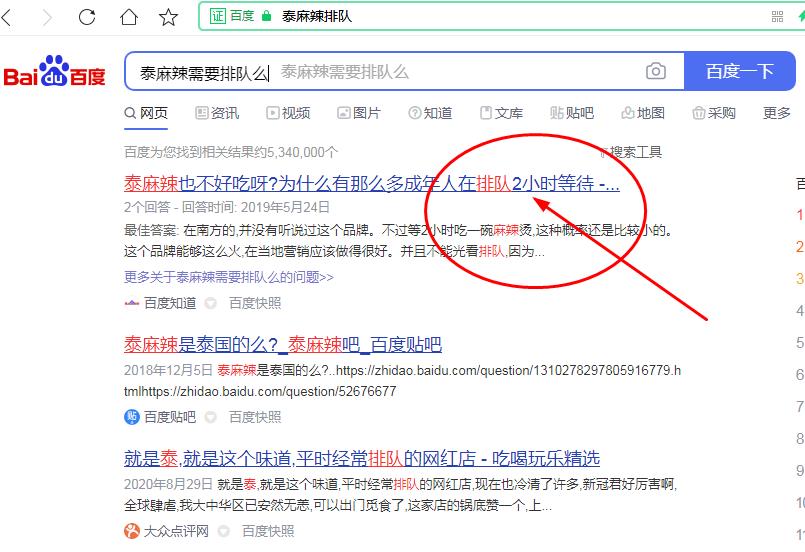The image size is (805, 552).
Task: Open image search via the camera icon
Action: pyautogui.click(x=655, y=71)
